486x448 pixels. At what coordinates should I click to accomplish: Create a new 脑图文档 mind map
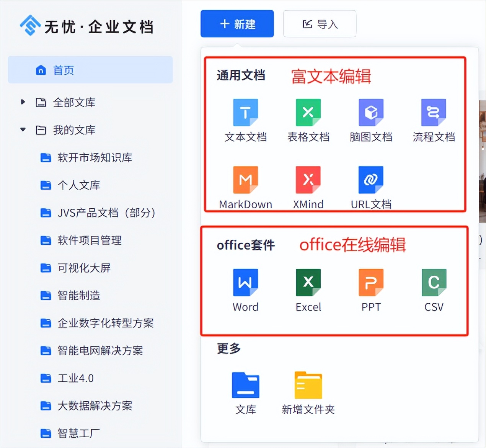pos(371,120)
